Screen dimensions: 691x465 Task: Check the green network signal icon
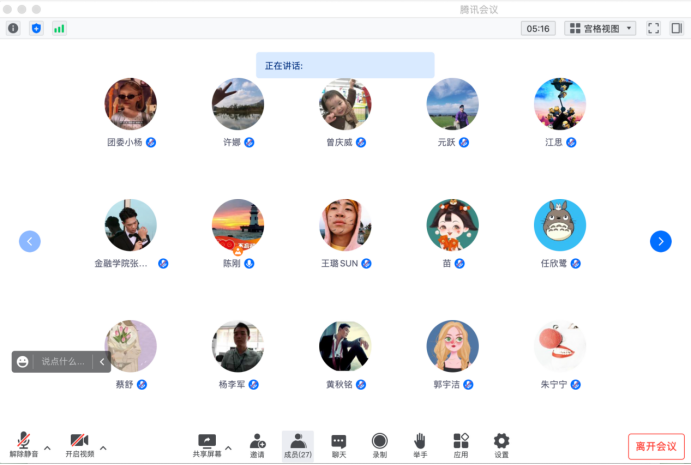tap(59, 28)
